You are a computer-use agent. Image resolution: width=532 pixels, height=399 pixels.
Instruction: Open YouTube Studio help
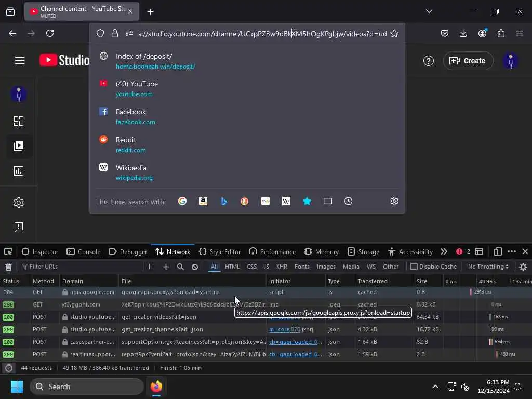[429, 61]
